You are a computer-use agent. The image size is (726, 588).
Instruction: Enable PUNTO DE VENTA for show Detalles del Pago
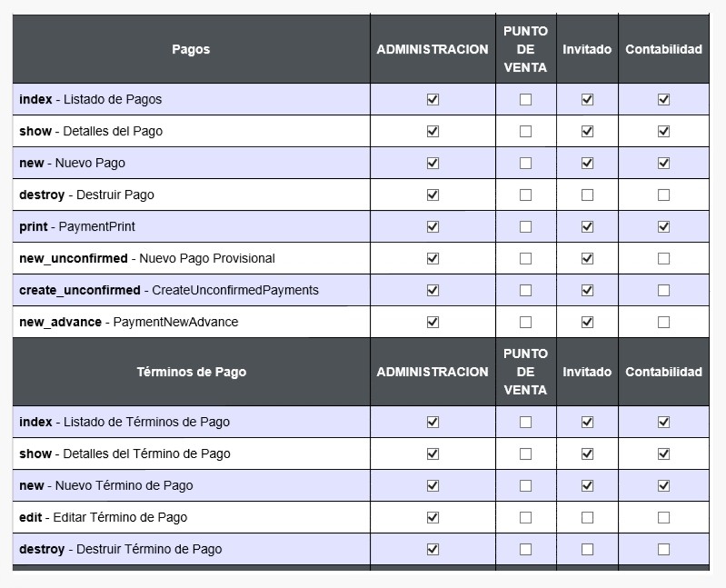pos(525,132)
